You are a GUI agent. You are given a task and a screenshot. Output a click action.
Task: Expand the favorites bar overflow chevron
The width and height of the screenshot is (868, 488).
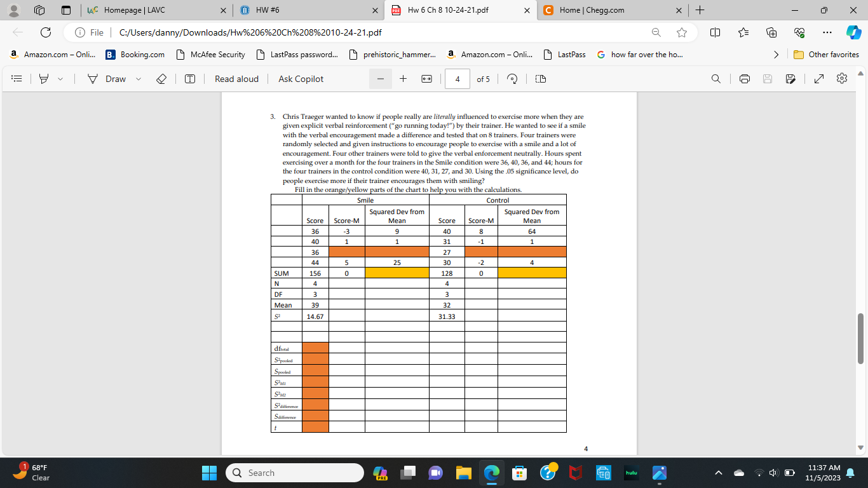coord(776,55)
